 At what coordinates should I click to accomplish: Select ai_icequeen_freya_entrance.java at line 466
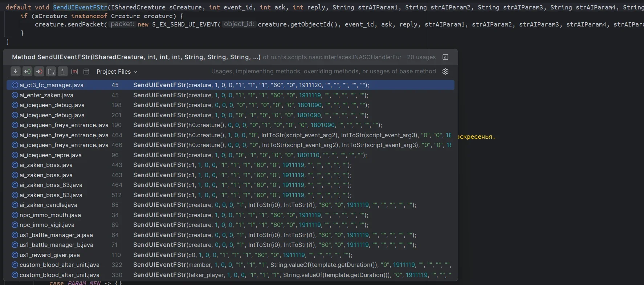(64, 145)
